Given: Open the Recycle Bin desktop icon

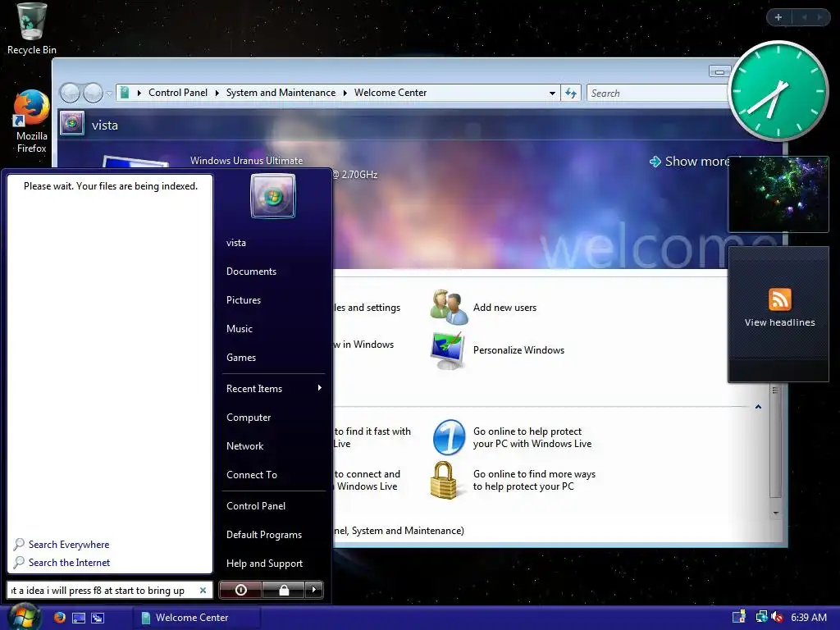Looking at the screenshot, I should pos(32,29).
